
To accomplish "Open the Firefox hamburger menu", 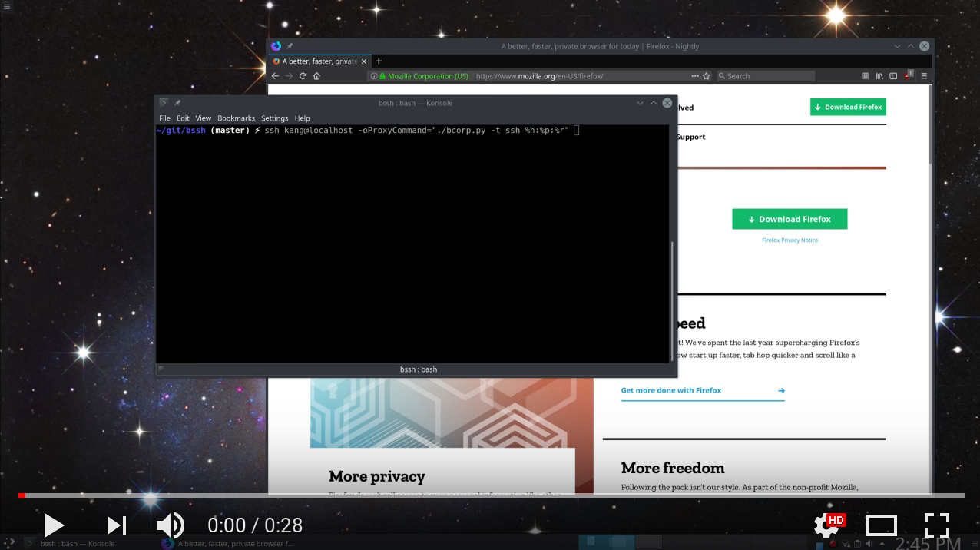I will pyautogui.click(x=924, y=75).
